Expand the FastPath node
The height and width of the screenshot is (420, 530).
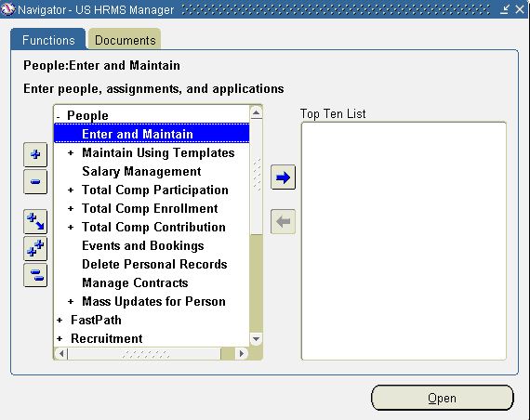pyautogui.click(x=60, y=320)
